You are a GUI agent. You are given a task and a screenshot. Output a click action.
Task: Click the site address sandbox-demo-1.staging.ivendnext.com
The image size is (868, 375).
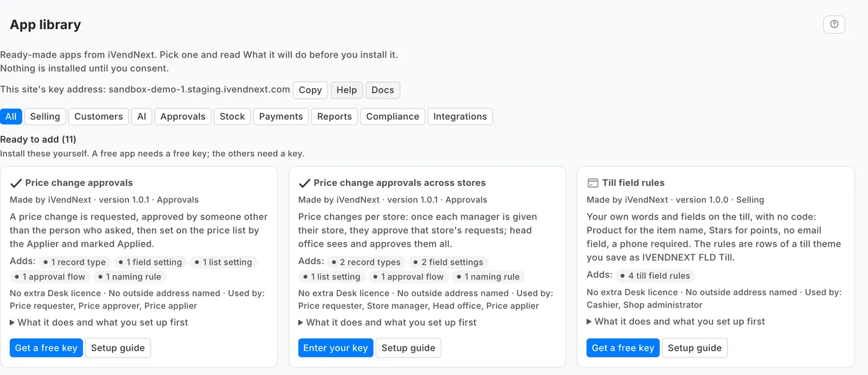point(199,89)
